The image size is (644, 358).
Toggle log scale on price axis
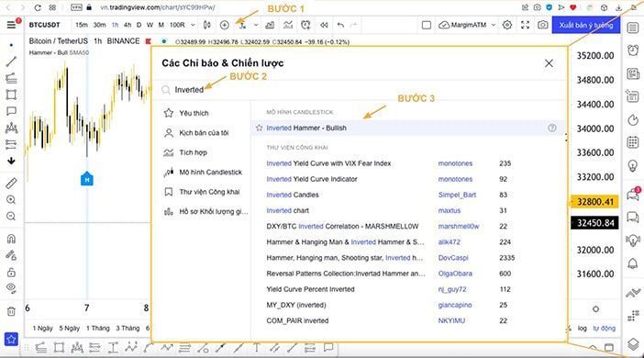click(x=582, y=328)
